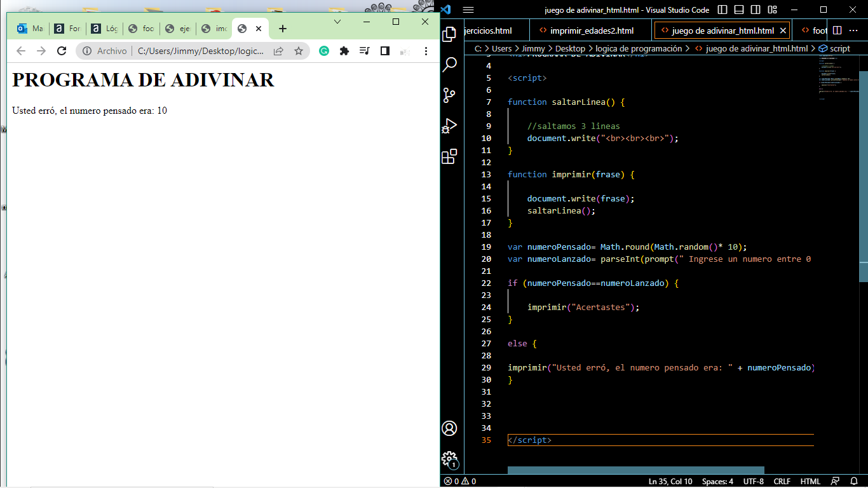Open the Search view in VS Code
This screenshot has height=488, width=868.
point(449,64)
